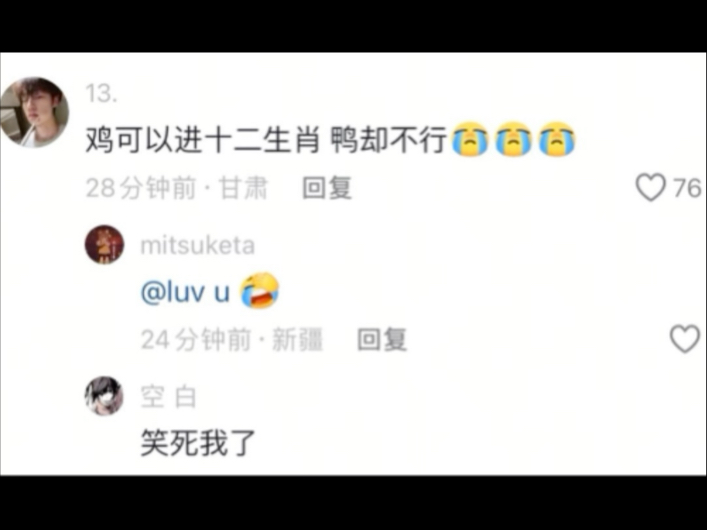
Task: Open the profile picture of user 13.
Action: click(34, 112)
